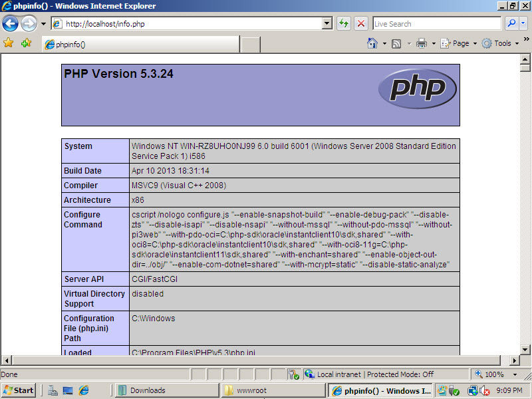
Task: Click the 'CGI/FastCGI' Server API value
Action: [x=154, y=279]
